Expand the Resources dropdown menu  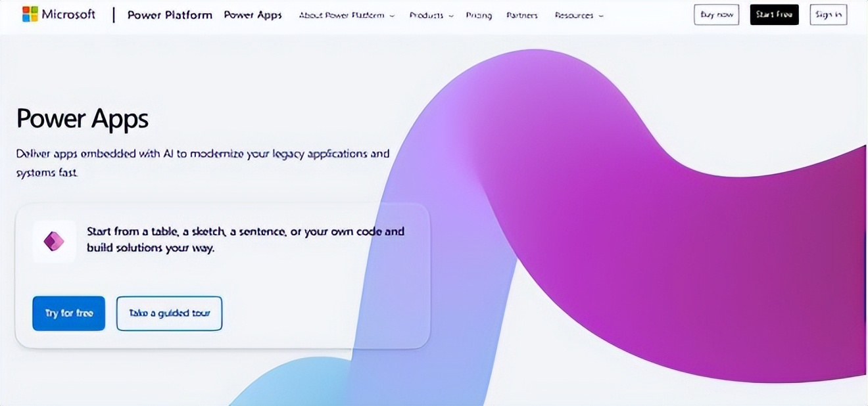579,15
